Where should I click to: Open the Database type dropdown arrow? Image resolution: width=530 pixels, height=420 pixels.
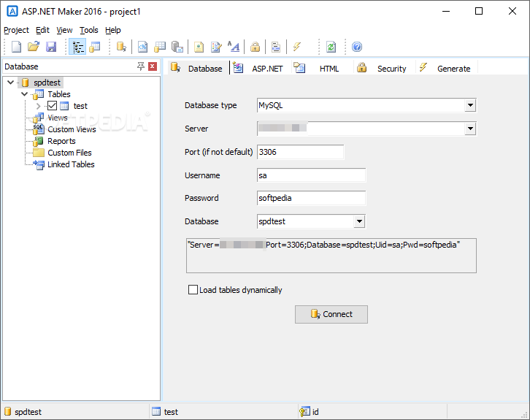click(470, 105)
